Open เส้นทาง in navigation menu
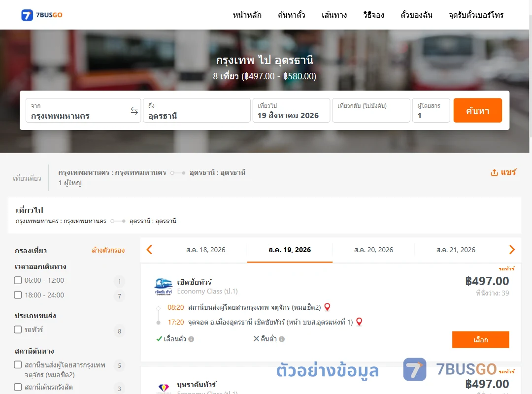This screenshot has width=532, height=394. tap(334, 15)
